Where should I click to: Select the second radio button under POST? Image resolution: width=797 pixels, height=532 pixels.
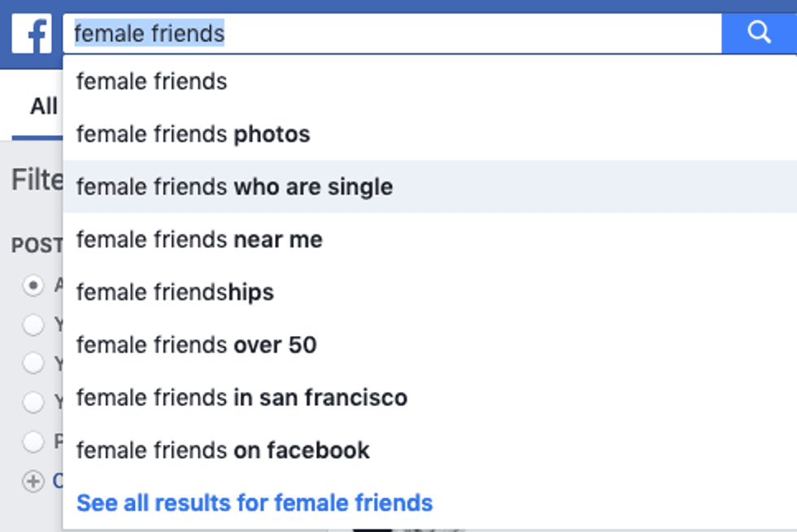[33, 325]
